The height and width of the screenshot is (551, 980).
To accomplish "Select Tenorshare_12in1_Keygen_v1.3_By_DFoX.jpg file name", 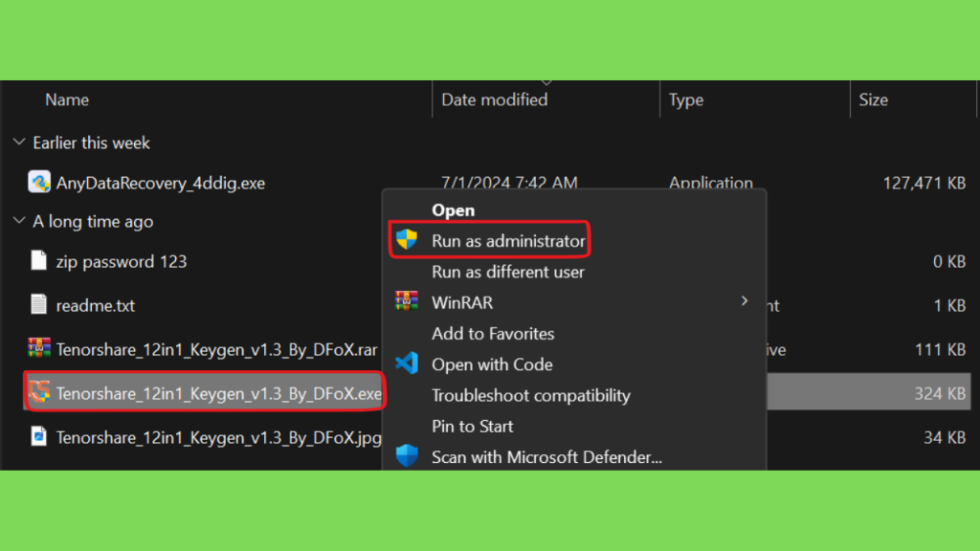I will coord(219,437).
